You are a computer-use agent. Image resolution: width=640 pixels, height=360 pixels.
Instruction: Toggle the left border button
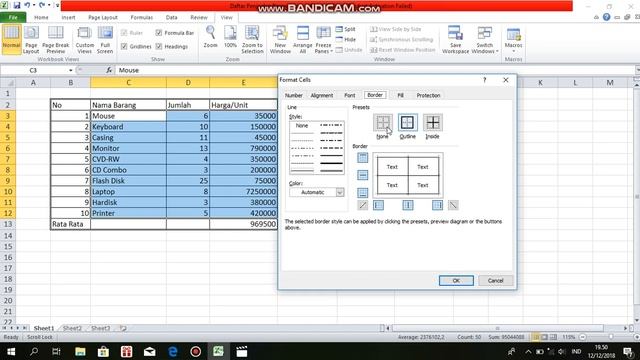pos(378,205)
